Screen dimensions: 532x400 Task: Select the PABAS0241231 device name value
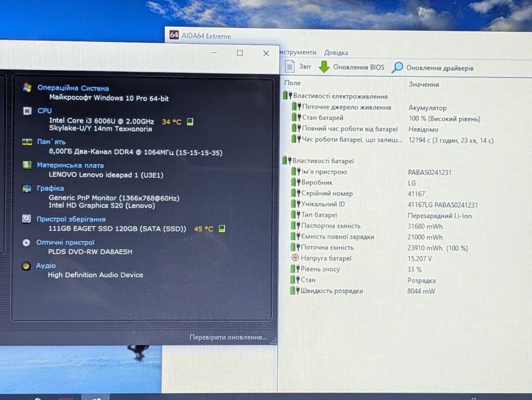tap(429, 173)
